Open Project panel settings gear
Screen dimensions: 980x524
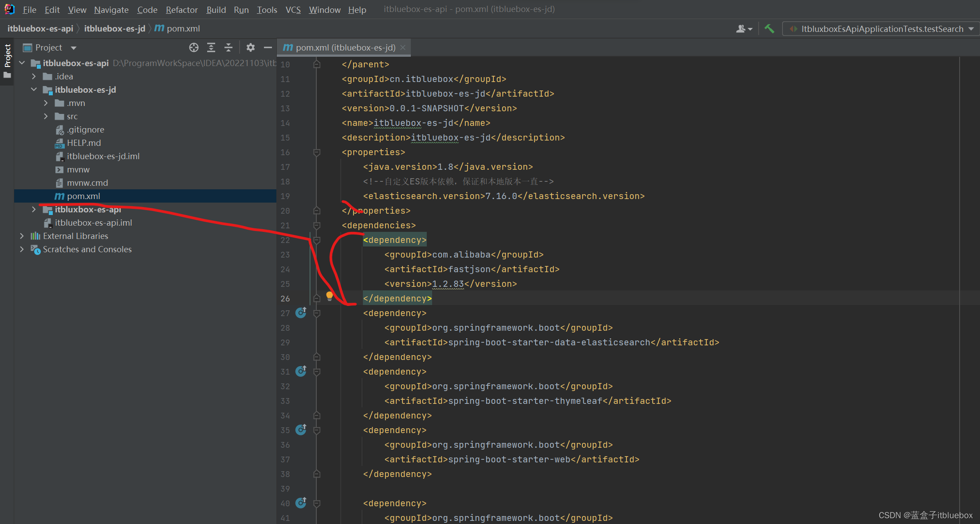[251, 47]
